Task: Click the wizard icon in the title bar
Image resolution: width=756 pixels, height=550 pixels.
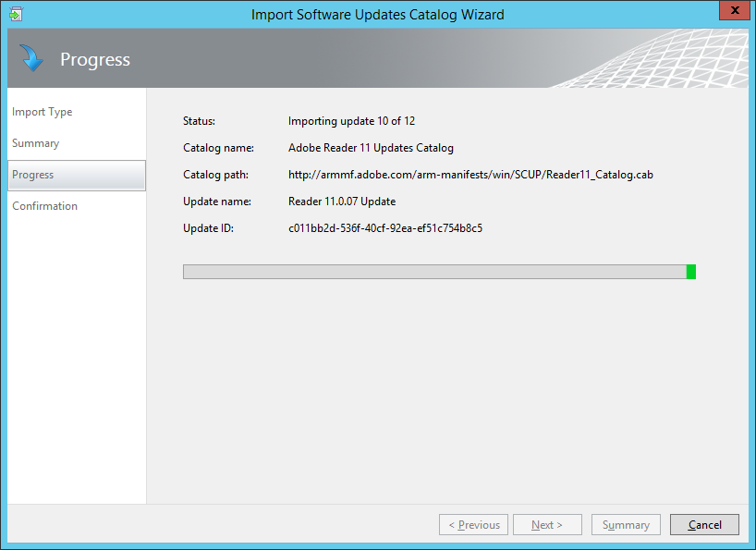Action: [x=16, y=14]
